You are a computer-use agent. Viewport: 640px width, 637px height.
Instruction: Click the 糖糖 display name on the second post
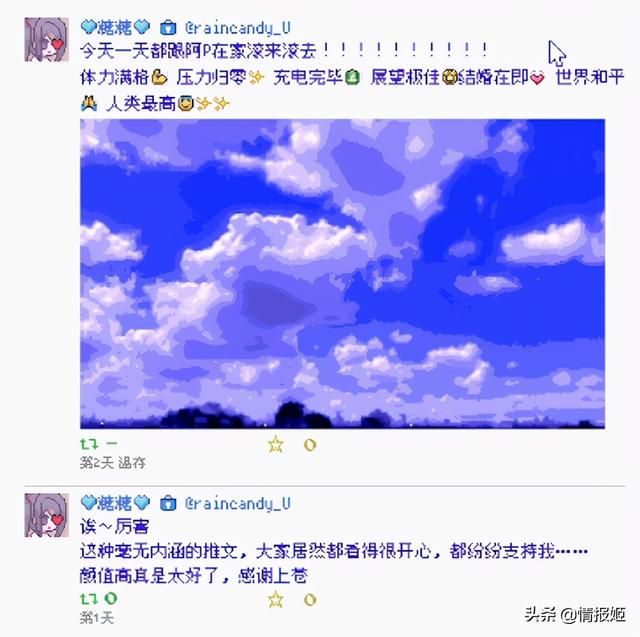115,503
